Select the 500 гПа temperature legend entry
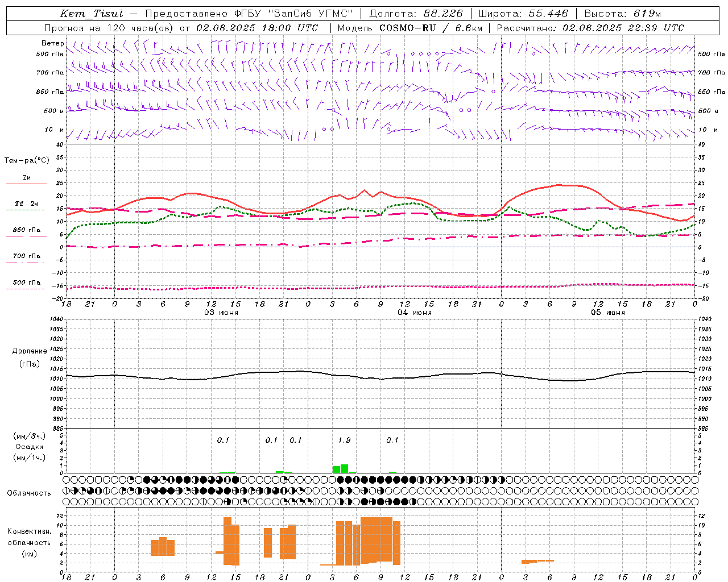The image size is (728, 582). click(27, 282)
